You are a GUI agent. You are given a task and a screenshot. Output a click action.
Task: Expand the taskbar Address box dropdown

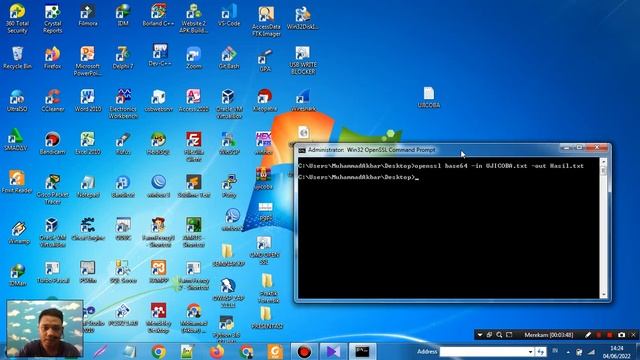pyautogui.click(x=530, y=351)
